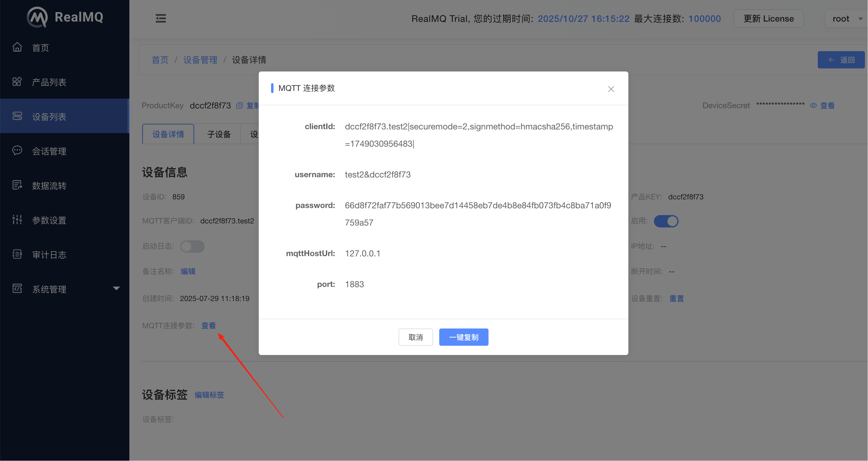Switch to the 子设备 tab
This screenshot has width=868, height=461.
point(219,134)
